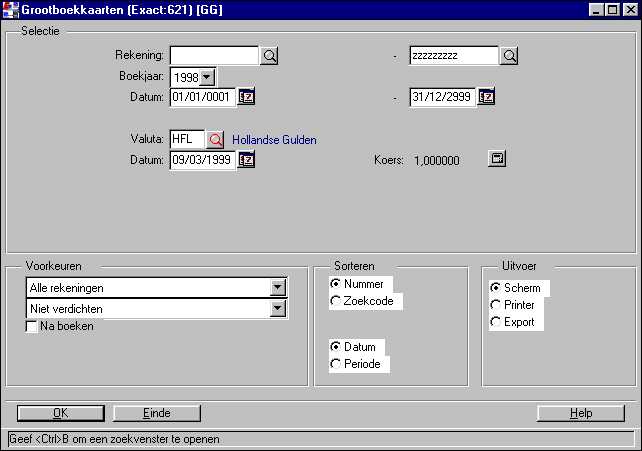Open calendar for the 31/12/2999 date
The image size is (642, 451).
[x=486, y=97]
